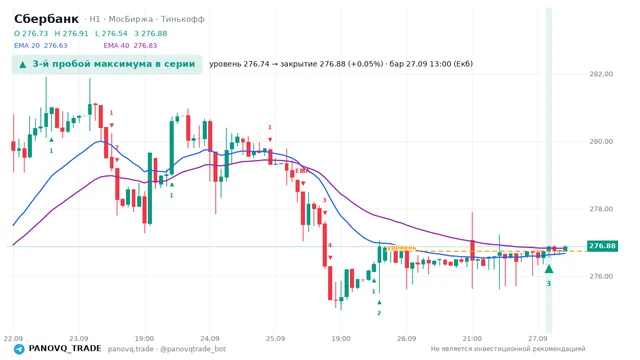Screen dimensions: 640x360
Task: Click the green up-triangle marker labeled 2
Action: 379,302
